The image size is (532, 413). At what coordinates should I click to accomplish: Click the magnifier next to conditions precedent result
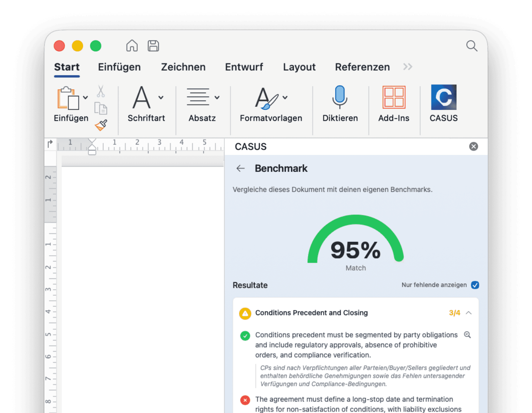pos(467,335)
